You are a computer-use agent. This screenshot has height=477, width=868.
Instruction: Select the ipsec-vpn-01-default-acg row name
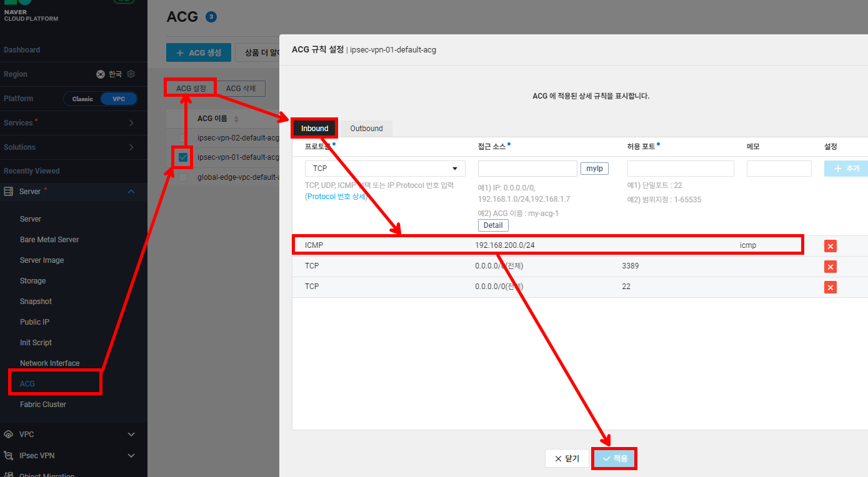238,157
